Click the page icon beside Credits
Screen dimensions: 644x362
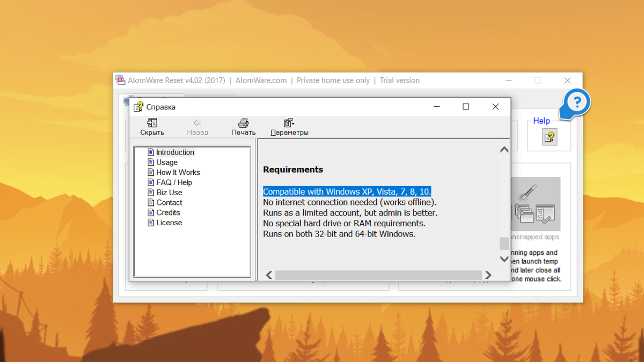tap(151, 213)
